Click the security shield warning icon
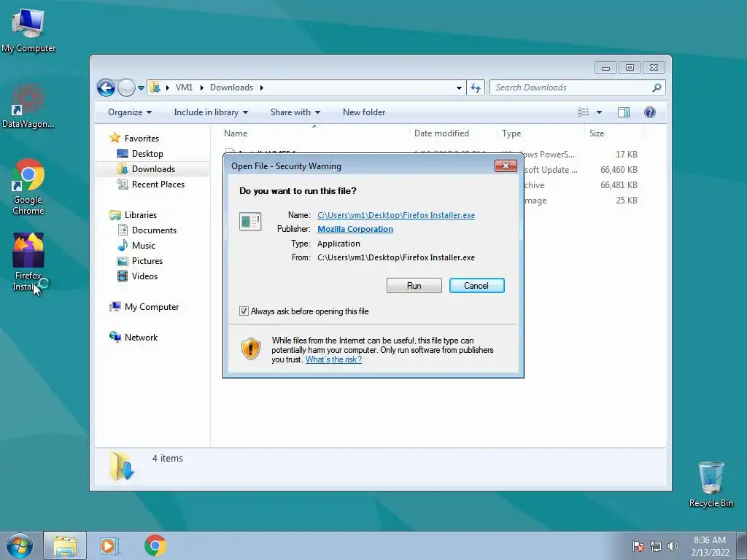Image resolution: width=747 pixels, height=560 pixels. point(251,349)
